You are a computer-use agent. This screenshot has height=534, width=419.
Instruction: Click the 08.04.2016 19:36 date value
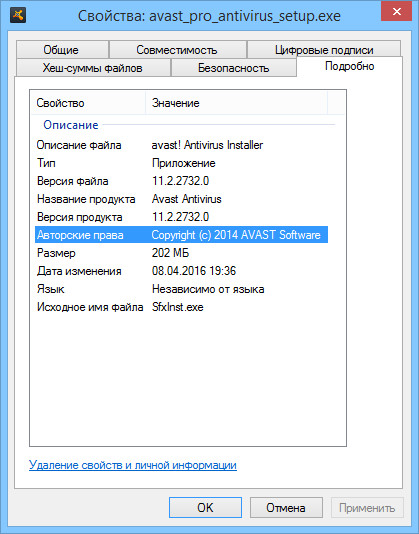(194, 271)
